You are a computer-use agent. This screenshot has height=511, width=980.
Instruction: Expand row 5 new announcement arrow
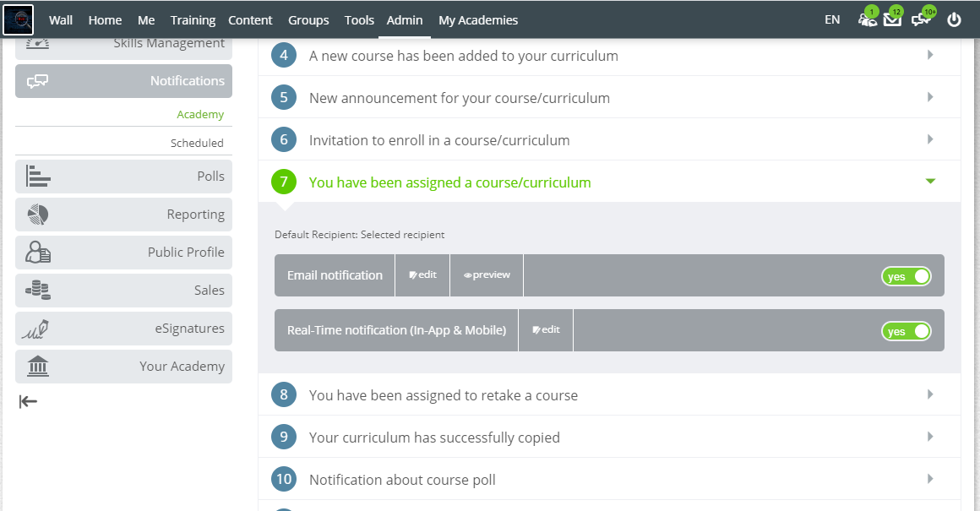pos(930,97)
